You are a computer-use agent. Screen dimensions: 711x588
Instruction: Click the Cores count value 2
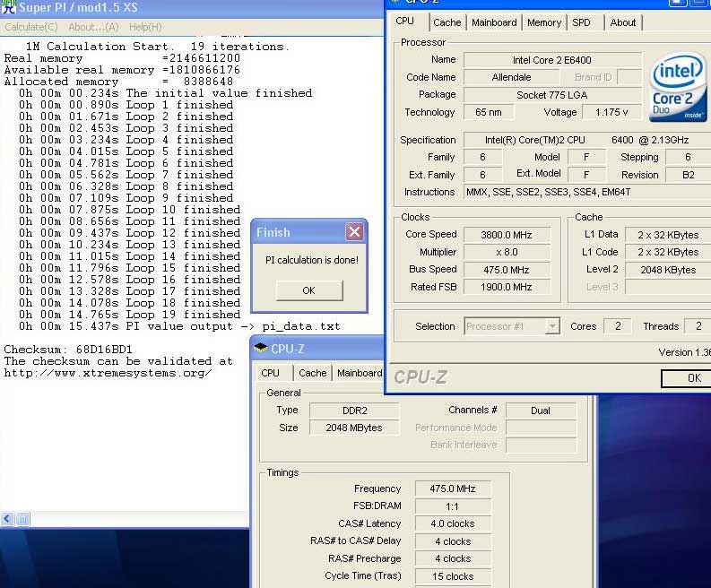618,326
